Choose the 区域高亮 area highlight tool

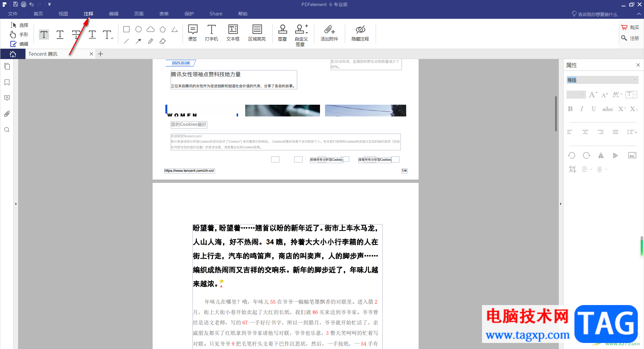click(257, 33)
